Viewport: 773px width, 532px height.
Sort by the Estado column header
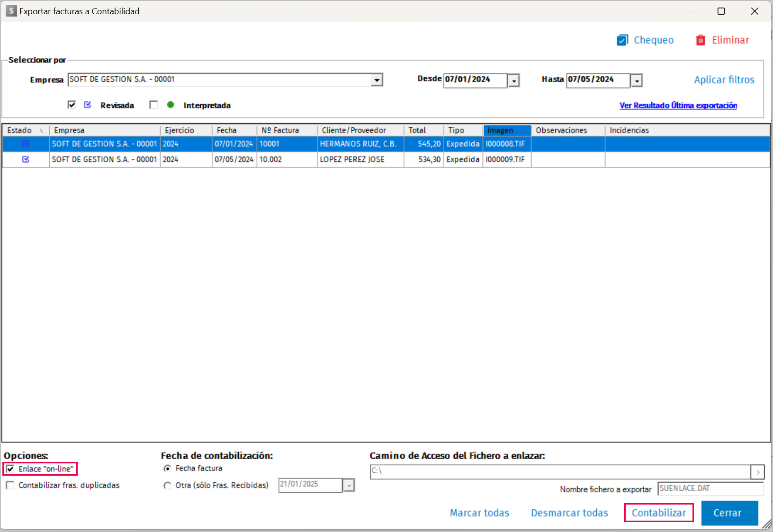[x=26, y=130]
